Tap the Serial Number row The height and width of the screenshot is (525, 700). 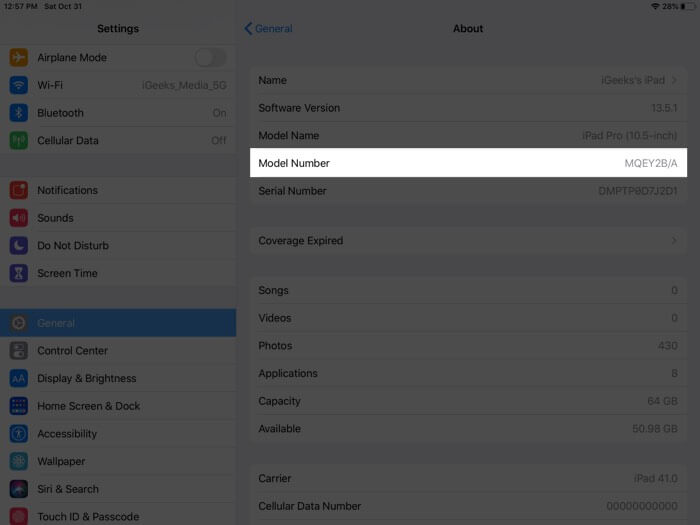tap(468, 191)
